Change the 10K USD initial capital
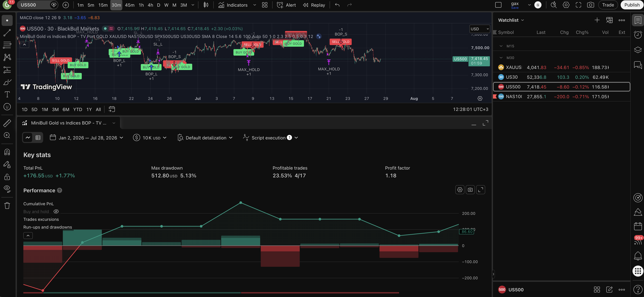Viewport: 644px width, 297px height. [150, 138]
